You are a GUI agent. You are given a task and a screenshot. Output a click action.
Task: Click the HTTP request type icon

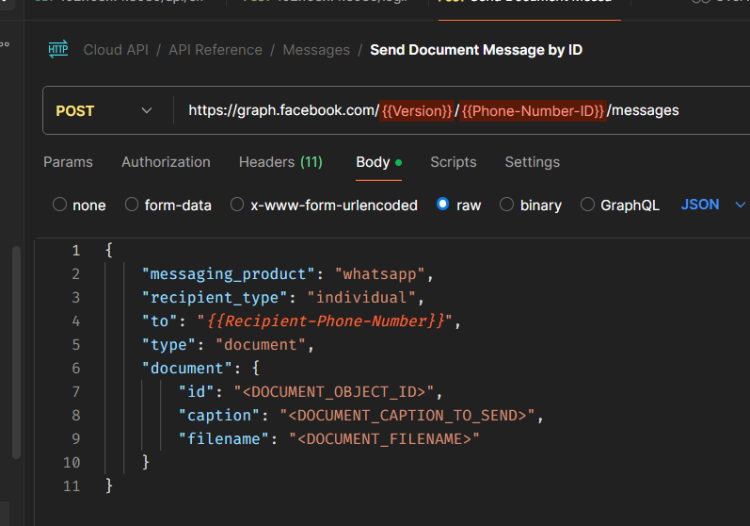tap(58, 49)
